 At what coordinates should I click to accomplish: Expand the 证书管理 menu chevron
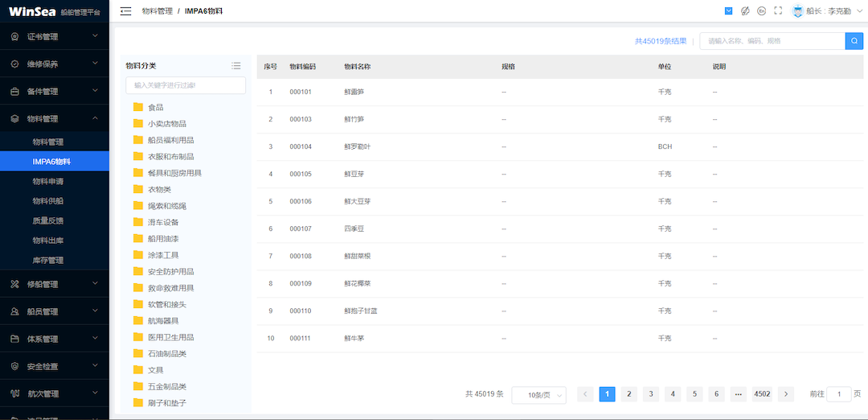click(95, 36)
